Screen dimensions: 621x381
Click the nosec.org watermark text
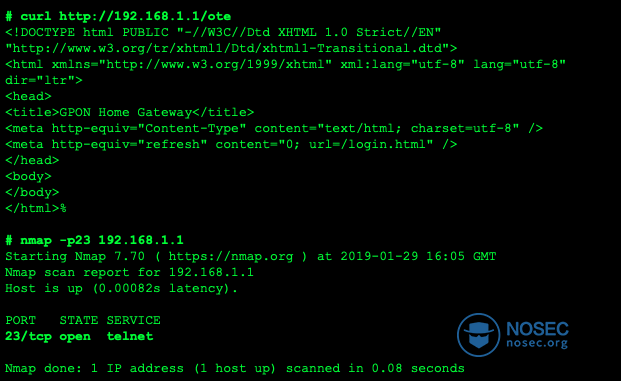point(537,342)
